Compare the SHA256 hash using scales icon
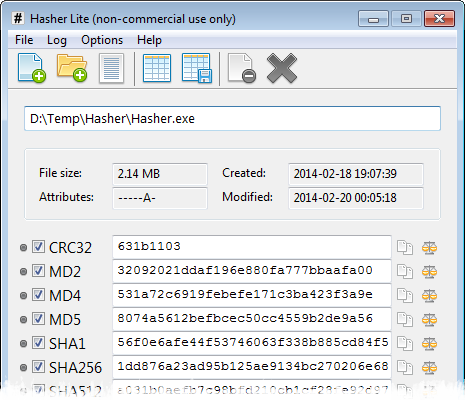The height and width of the screenshot is (400, 465). coord(429,368)
